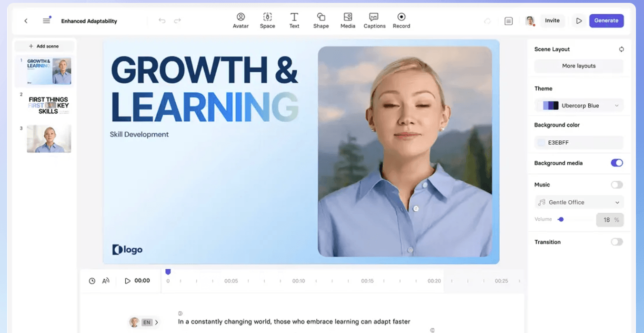Click the undo arrow icon
The image size is (644, 333).
(x=162, y=21)
